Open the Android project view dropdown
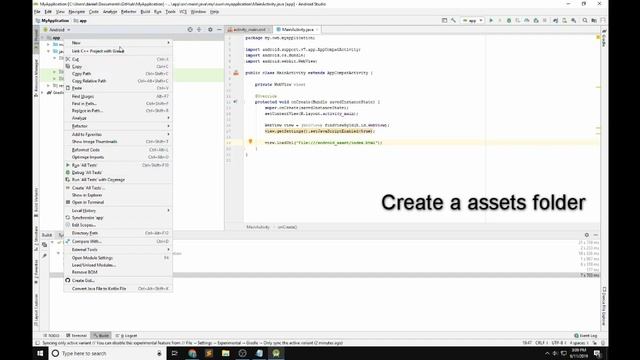Viewport: 640px width, 360px height. 57,30
